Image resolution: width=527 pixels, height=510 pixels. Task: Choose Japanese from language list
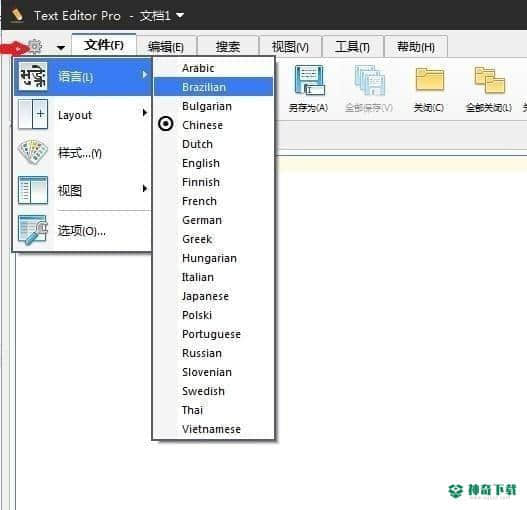[213, 296]
